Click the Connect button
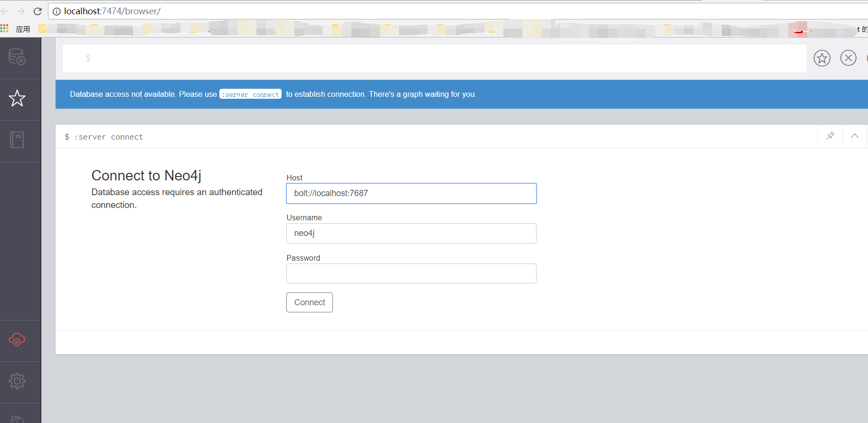Screen dimensions: 868x423 coord(310,302)
